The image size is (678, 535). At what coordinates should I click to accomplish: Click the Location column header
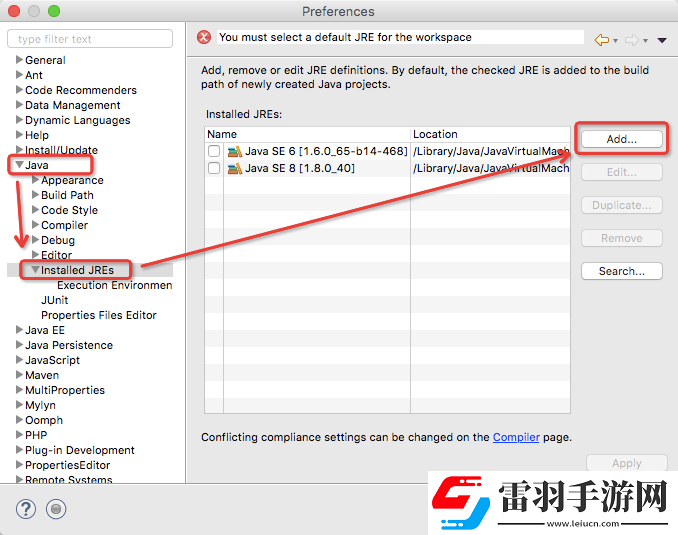click(x=490, y=134)
